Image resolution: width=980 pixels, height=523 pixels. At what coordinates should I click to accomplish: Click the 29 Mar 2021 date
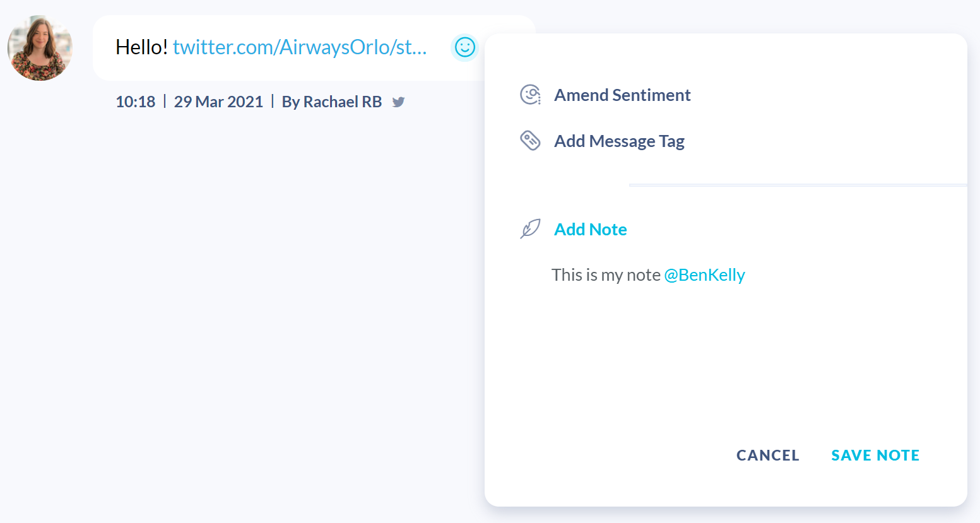pyautogui.click(x=218, y=102)
